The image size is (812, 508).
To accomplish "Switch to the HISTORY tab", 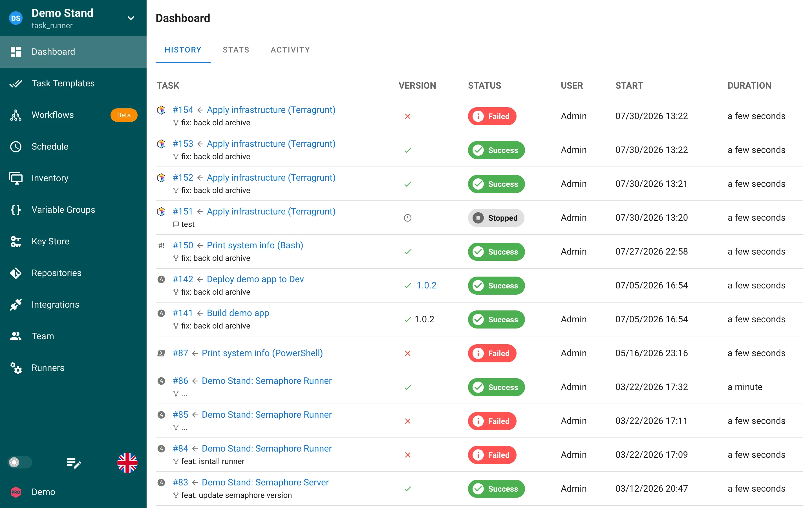I will click(x=183, y=50).
